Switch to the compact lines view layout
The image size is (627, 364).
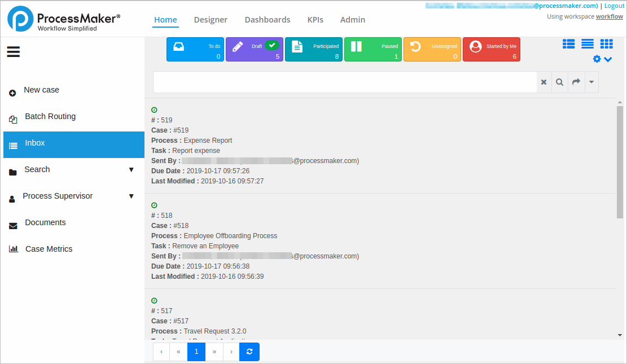point(587,44)
